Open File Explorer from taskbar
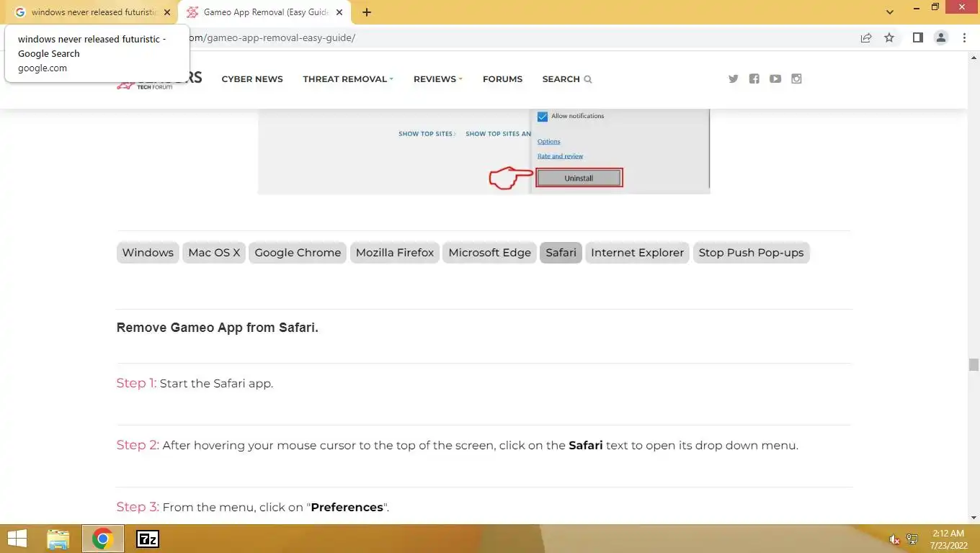Viewport: 980px width, 553px height. click(x=58, y=539)
